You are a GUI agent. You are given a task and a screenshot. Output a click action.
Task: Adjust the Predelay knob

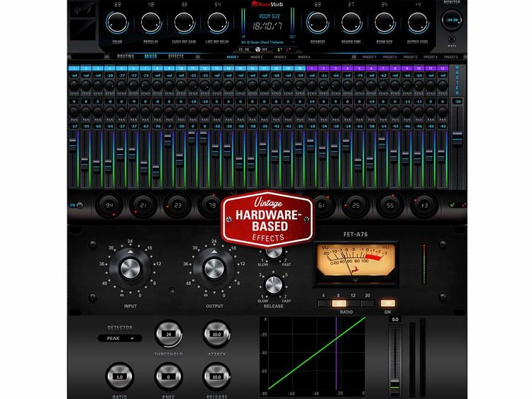(x=150, y=23)
